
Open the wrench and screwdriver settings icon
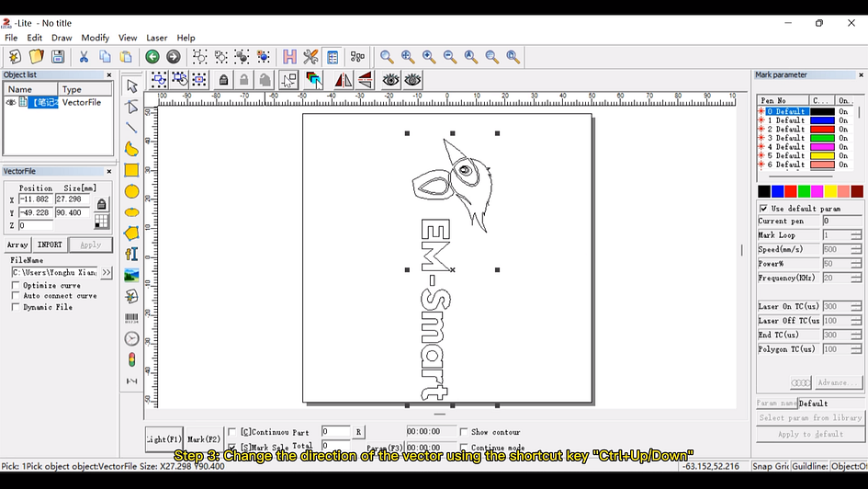click(x=310, y=56)
